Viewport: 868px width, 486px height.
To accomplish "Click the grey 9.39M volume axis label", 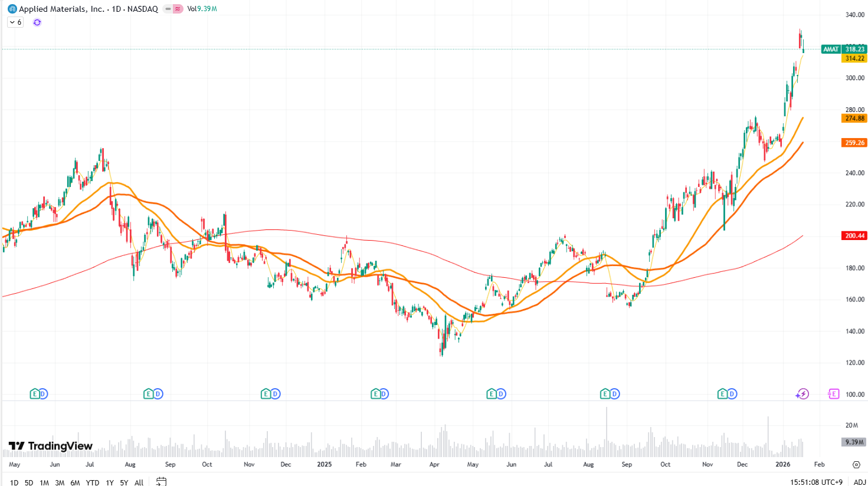I will click(x=854, y=442).
